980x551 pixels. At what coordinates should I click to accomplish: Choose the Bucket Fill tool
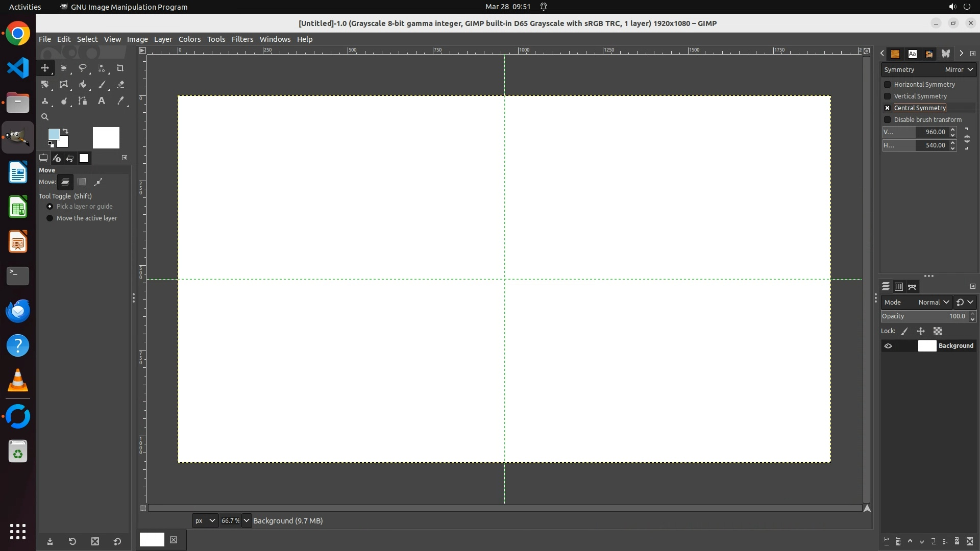point(82,85)
